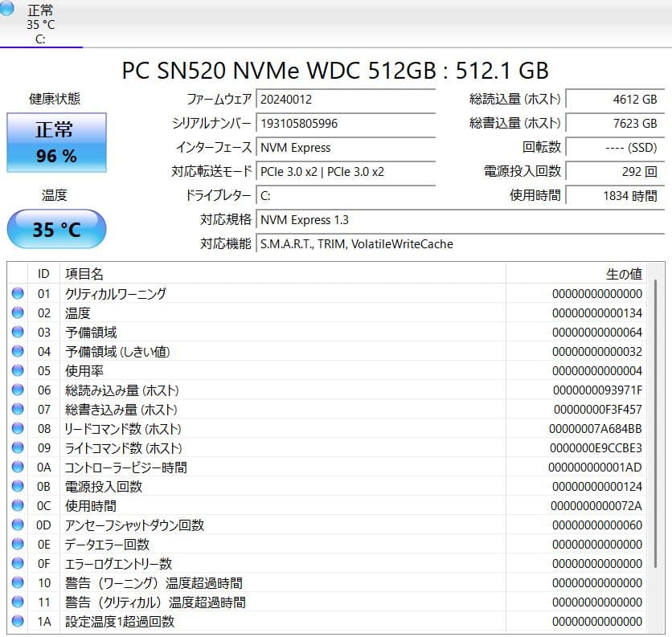This screenshot has height=637, width=672.
Task: Click rotation rate value ---- (SSD)
Action: [x=615, y=148]
